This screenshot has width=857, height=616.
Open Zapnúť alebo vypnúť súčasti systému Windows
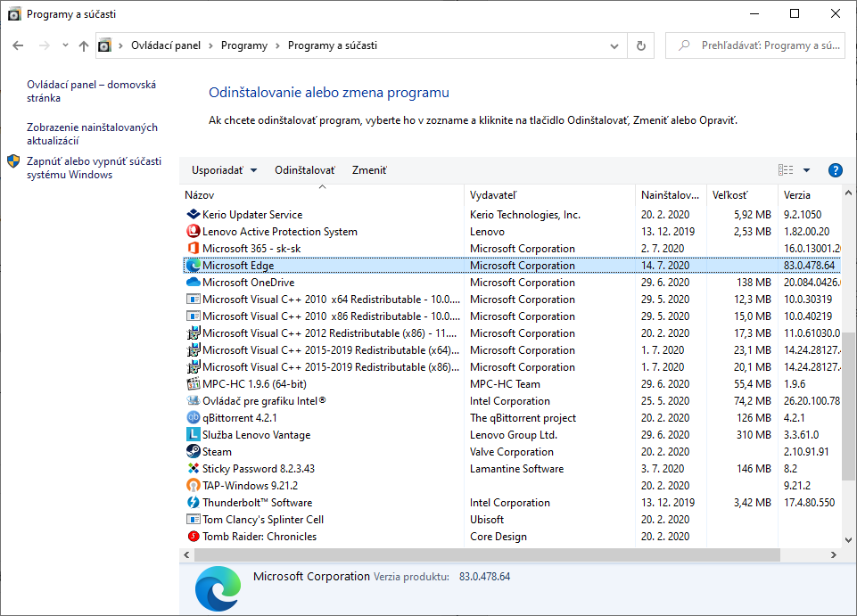[94, 168]
